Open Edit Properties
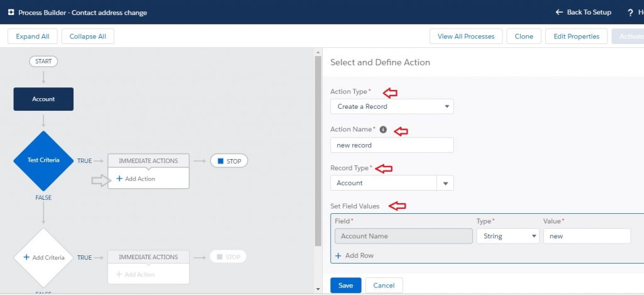 click(x=576, y=36)
